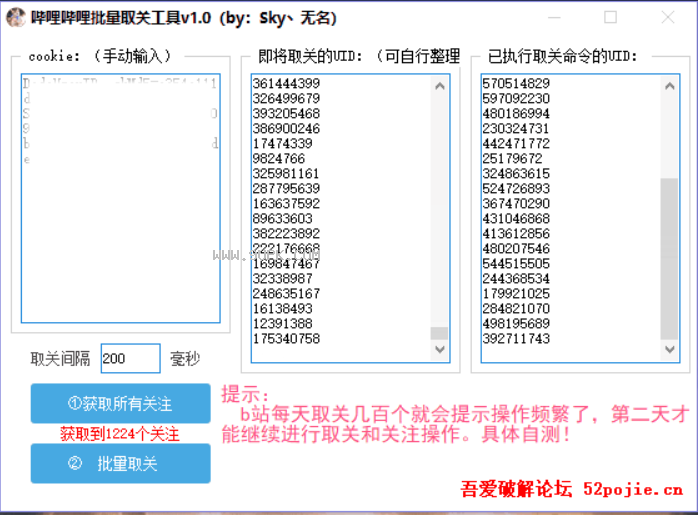The image size is (698, 515).
Task: Select UID 16138493 in pending list
Action: [283, 308]
